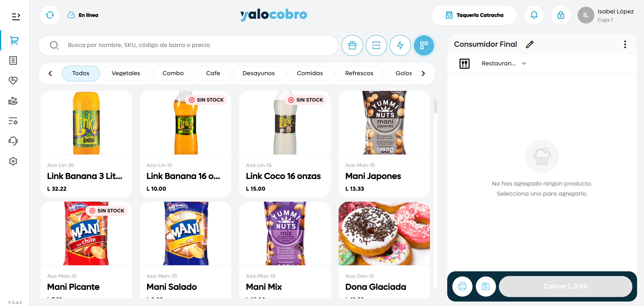644x306 pixels.
Task: Open the gift promotions icon
Action: click(352, 45)
